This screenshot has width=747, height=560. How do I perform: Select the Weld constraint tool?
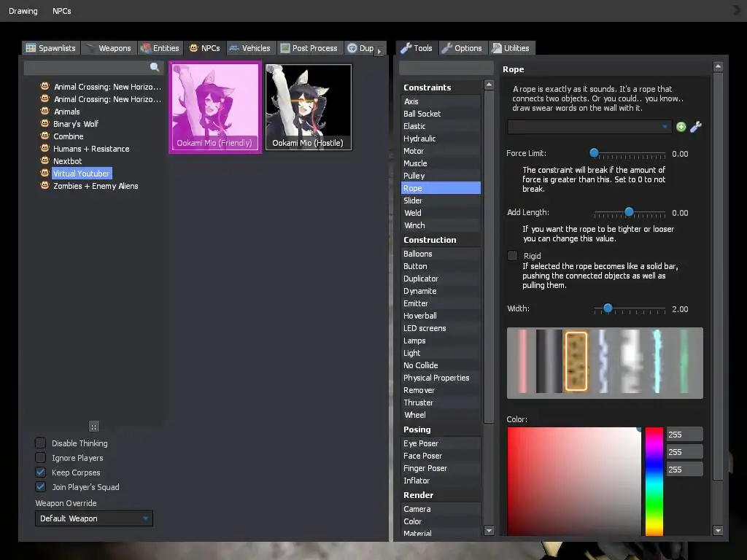[x=441, y=213]
